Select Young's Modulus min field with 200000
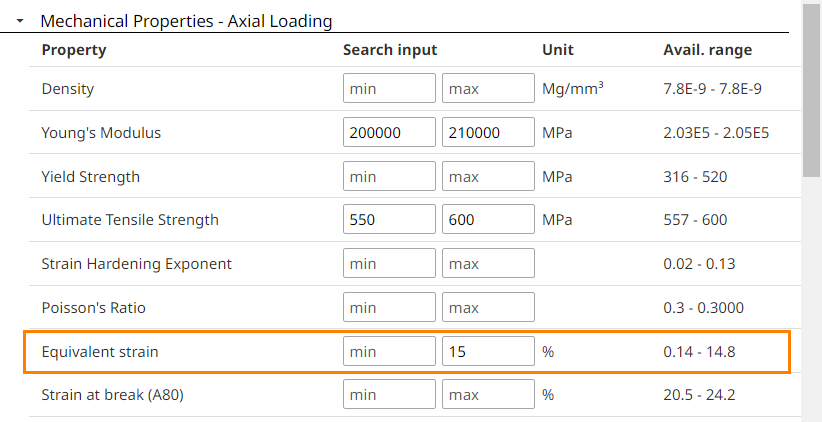This screenshot has width=822, height=422. (389, 133)
